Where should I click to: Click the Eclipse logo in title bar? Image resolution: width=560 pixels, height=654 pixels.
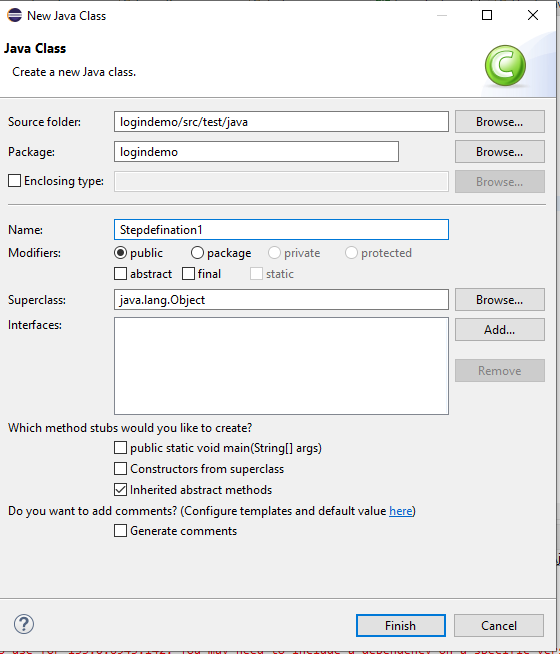pos(14,15)
